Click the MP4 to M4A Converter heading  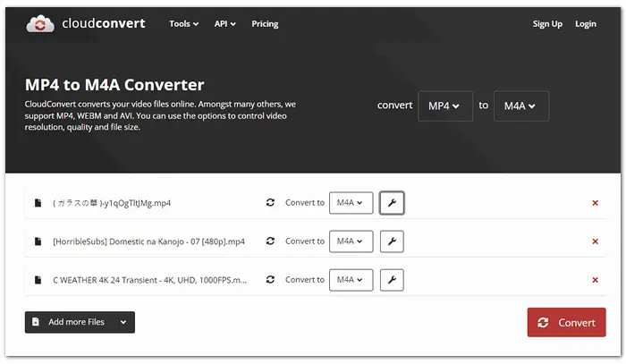click(114, 85)
